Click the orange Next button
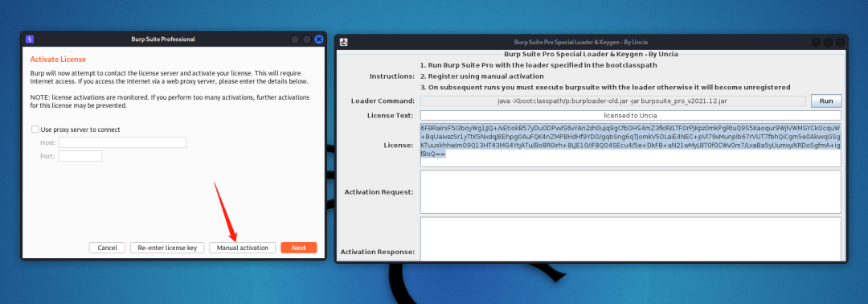Viewport: 868px width, 304px height. point(299,248)
